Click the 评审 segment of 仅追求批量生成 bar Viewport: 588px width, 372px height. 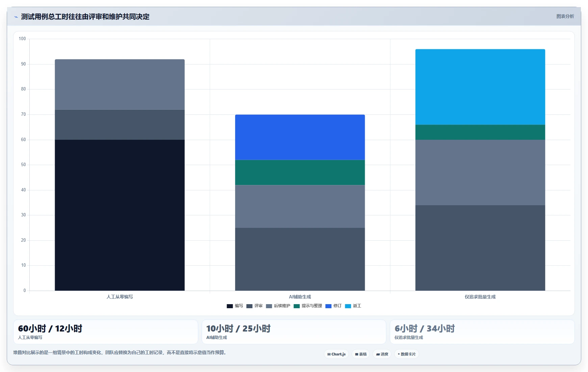[480, 248]
